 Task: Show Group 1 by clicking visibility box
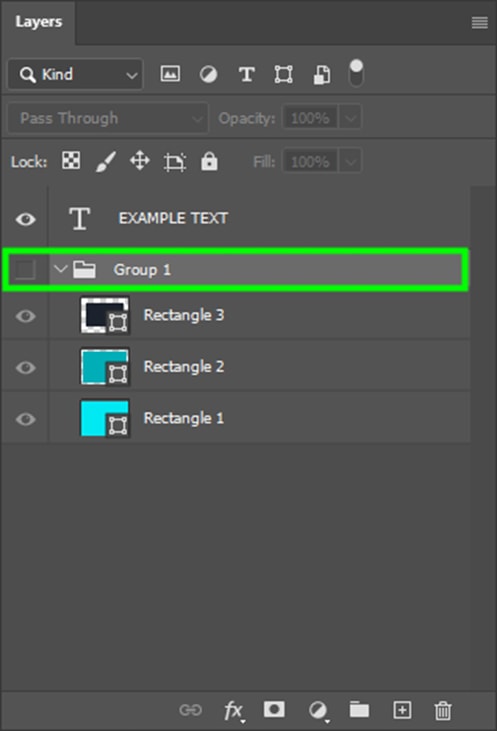click(25, 269)
